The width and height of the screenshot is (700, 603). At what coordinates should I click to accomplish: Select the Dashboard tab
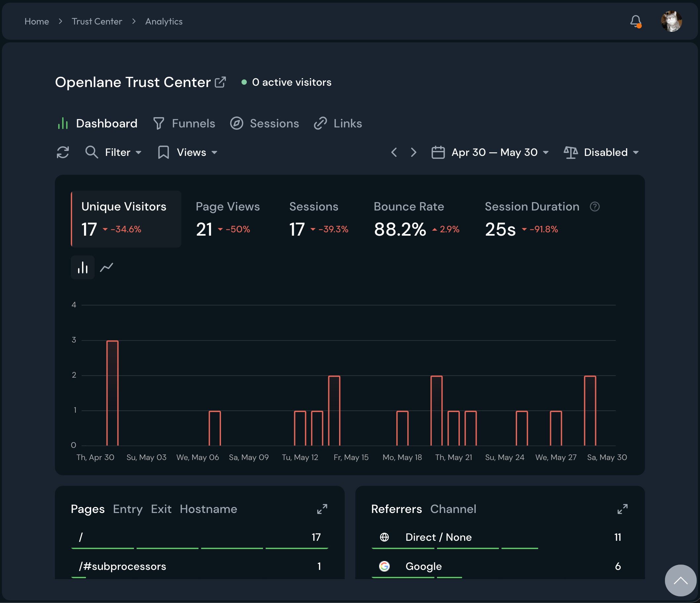(x=97, y=123)
